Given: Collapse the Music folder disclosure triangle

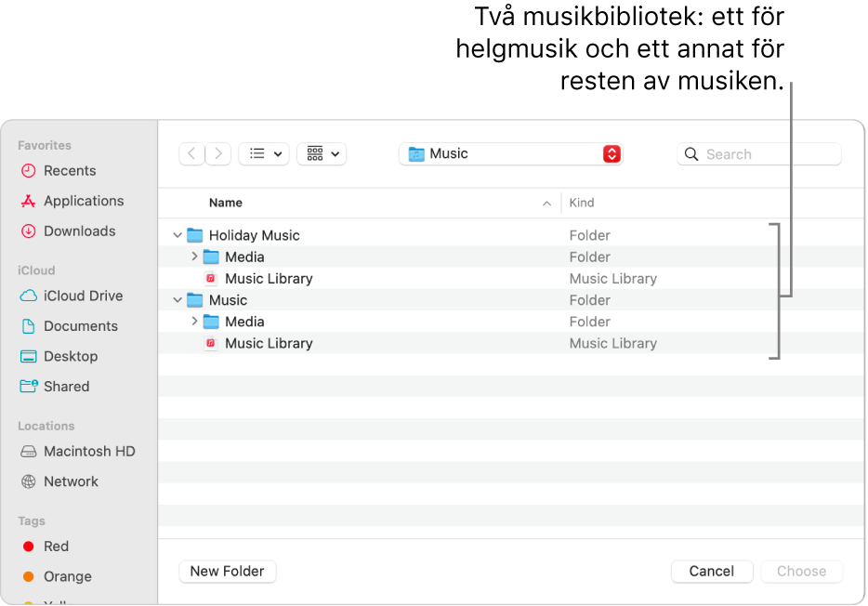Looking at the screenshot, I should (178, 300).
